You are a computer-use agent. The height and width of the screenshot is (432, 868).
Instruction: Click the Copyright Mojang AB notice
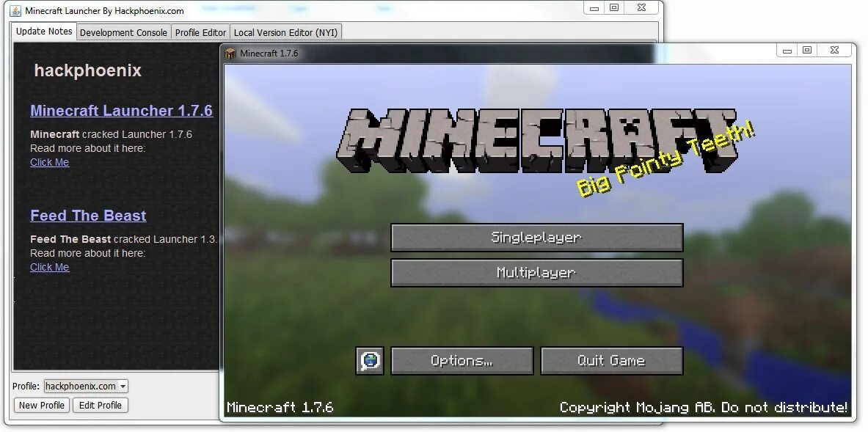point(704,408)
